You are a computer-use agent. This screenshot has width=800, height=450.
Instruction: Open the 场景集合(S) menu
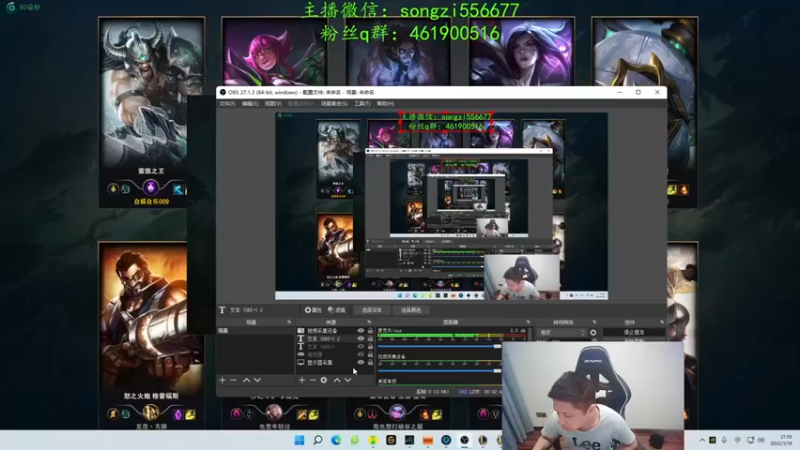[334, 104]
